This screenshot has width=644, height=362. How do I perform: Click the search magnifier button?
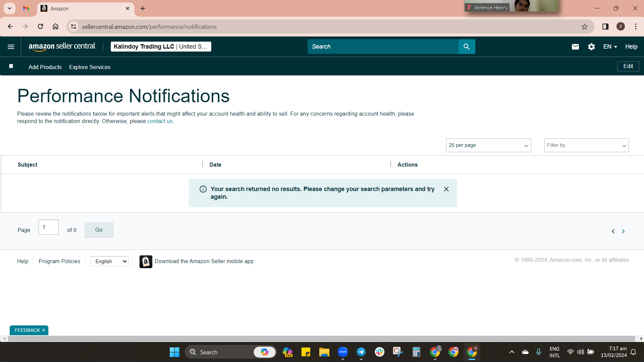tap(467, 47)
